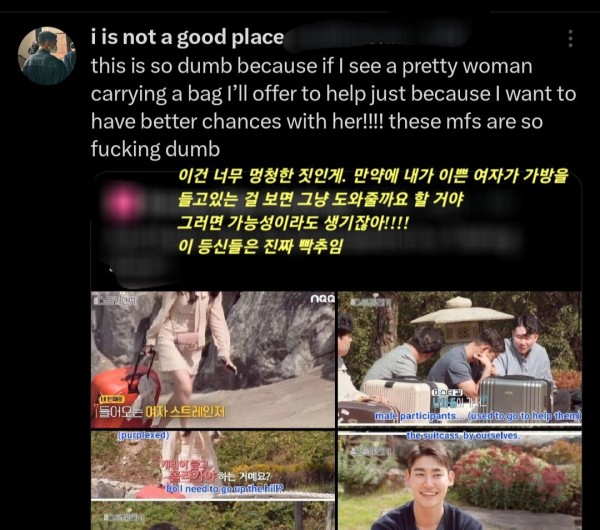The height and width of the screenshot is (530, 600).
Task: Click the 'the suitcass by ourselves' subtitle
Action: pyautogui.click(x=463, y=435)
